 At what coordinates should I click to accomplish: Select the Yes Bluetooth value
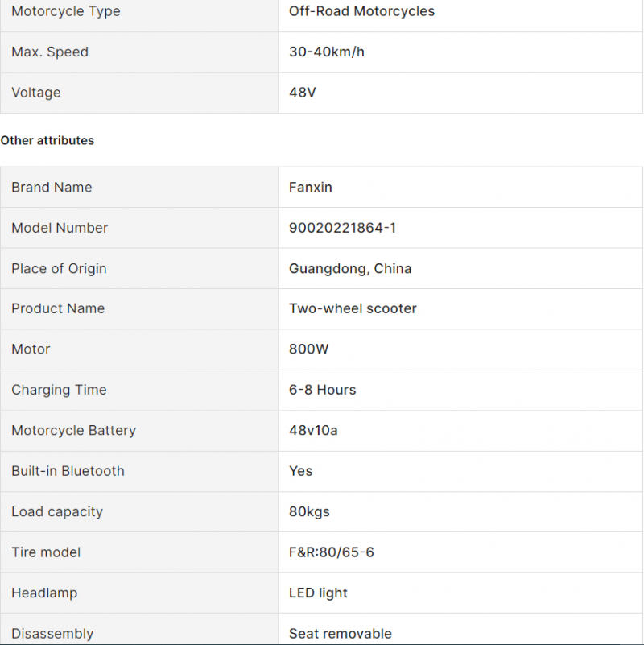(300, 471)
